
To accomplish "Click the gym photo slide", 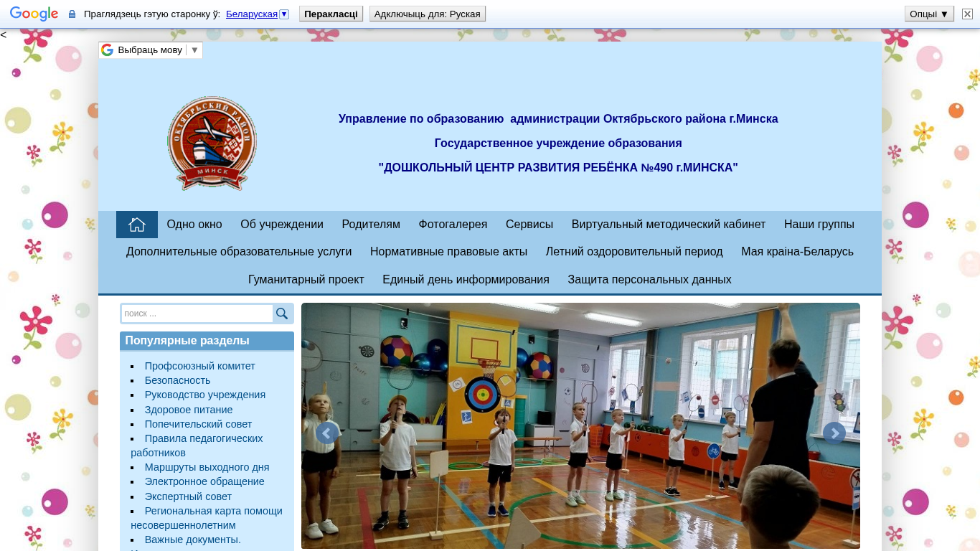I will 580,426.
